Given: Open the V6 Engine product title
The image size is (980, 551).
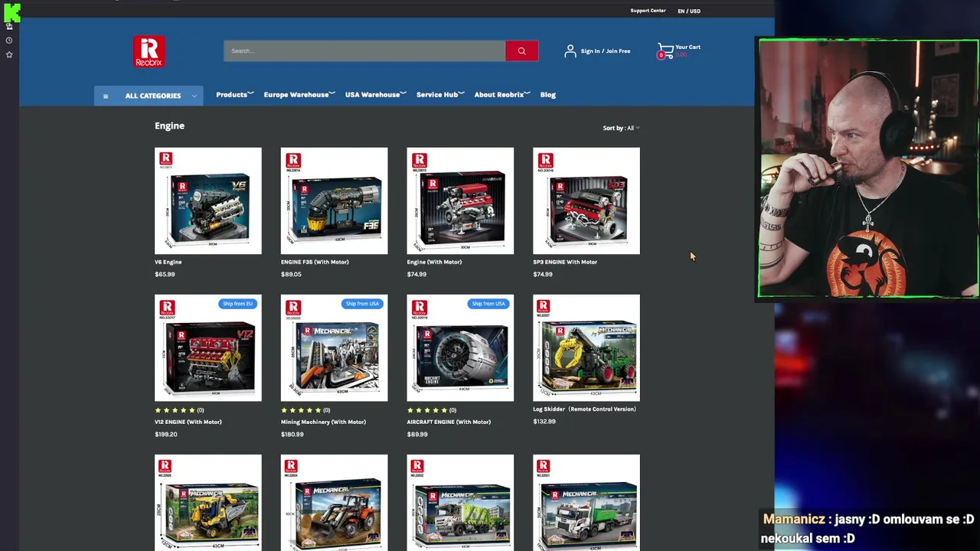Looking at the screenshot, I should (x=168, y=262).
